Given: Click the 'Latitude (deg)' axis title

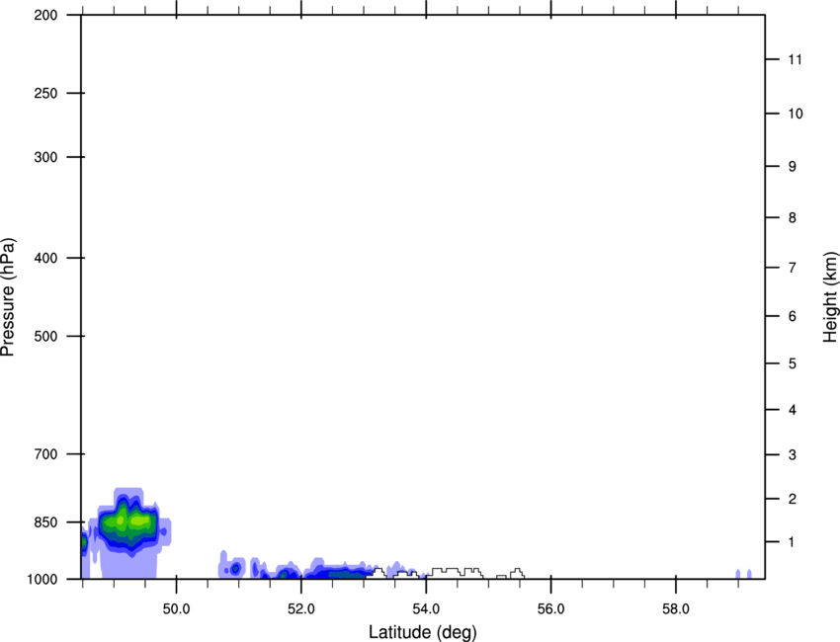Looking at the screenshot, I should pyautogui.click(x=422, y=632).
